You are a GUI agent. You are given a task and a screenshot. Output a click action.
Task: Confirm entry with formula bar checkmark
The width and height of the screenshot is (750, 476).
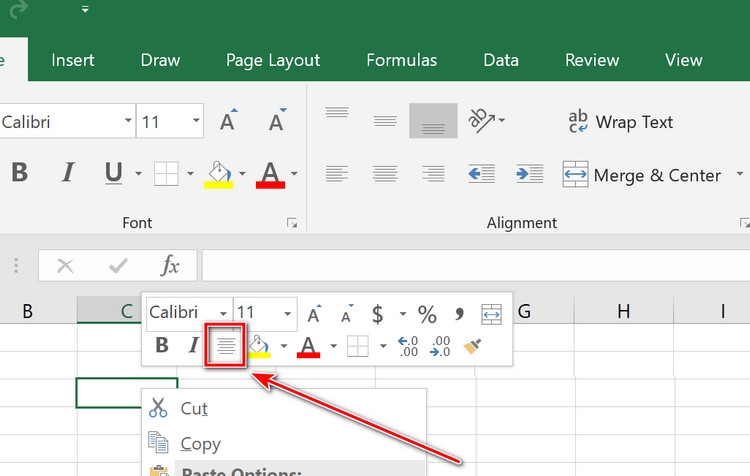(x=118, y=266)
